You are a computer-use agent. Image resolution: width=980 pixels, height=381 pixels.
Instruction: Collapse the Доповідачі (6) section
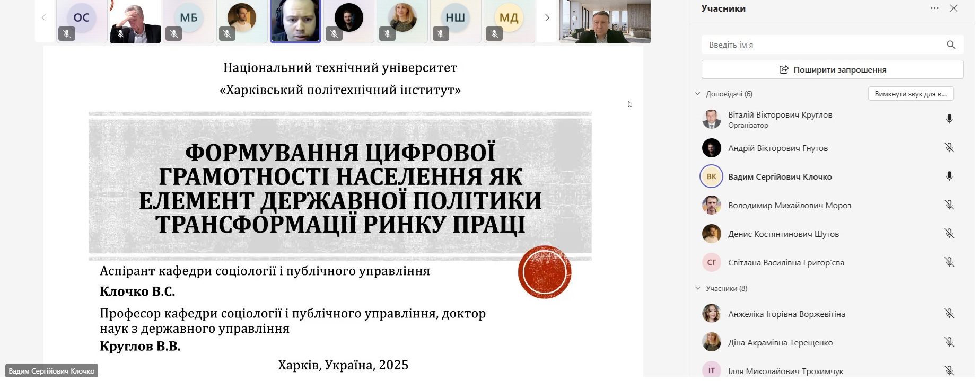[x=698, y=94]
